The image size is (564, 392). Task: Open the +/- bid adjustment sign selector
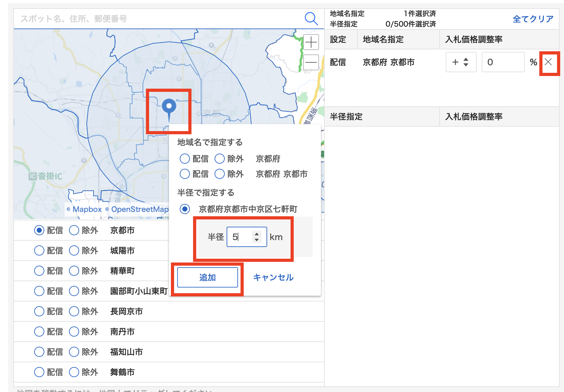coord(461,62)
